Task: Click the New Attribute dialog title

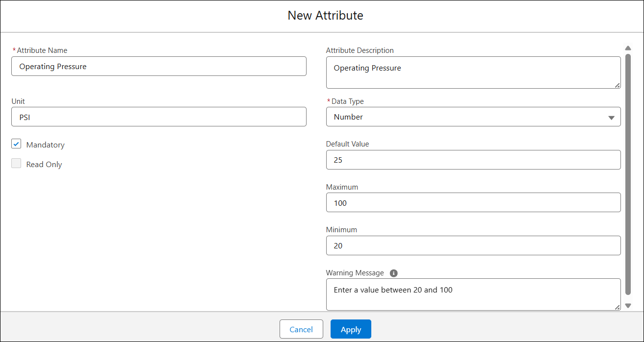Action: click(x=325, y=15)
